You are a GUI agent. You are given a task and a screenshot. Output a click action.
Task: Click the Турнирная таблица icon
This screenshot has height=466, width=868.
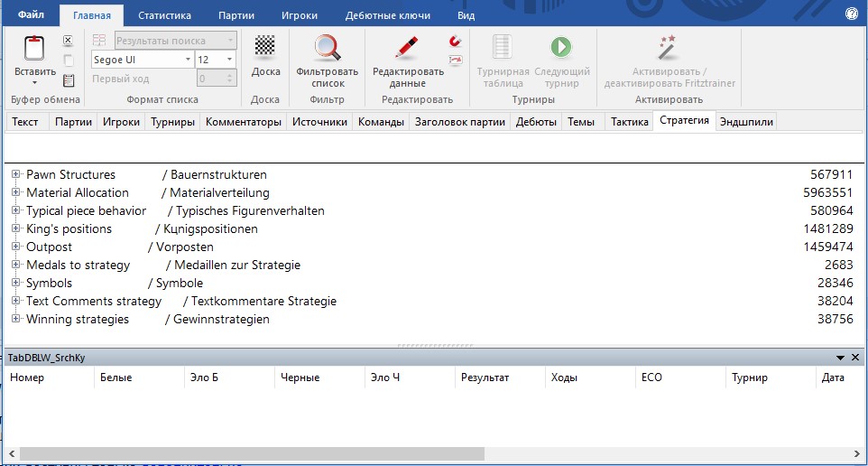[502, 48]
